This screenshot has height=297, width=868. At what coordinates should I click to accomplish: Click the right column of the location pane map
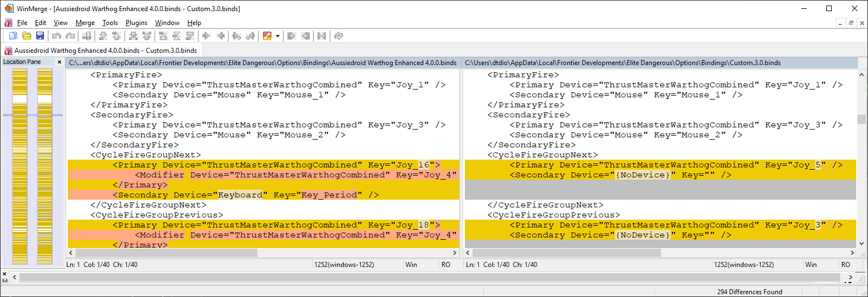pyautogui.click(x=44, y=166)
